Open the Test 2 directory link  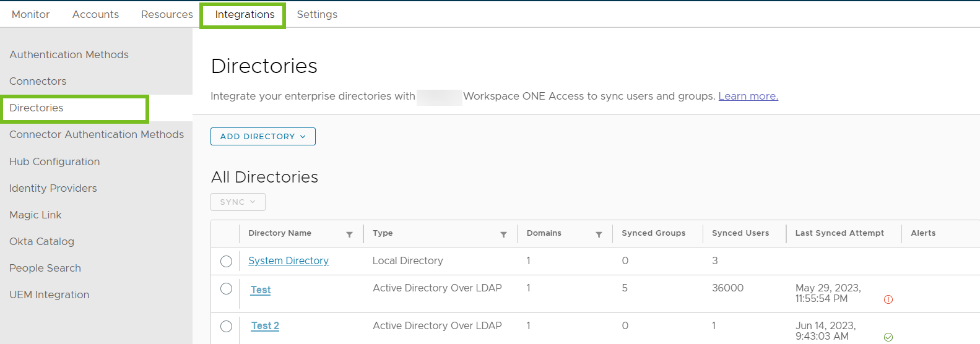(x=265, y=325)
